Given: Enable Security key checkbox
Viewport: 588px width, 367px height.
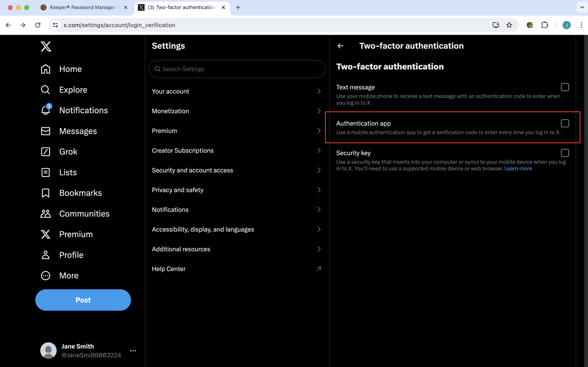Looking at the screenshot, I should [x=565, y=153].
